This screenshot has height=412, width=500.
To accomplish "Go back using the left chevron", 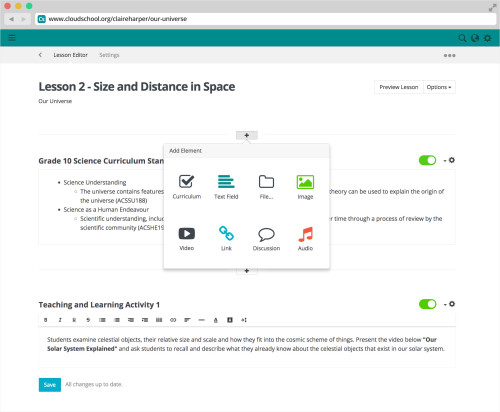I will [40, 55].
